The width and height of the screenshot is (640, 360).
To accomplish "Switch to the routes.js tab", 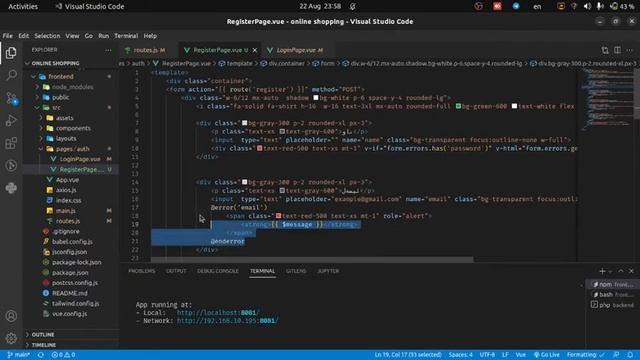I will tap(145, 50).
